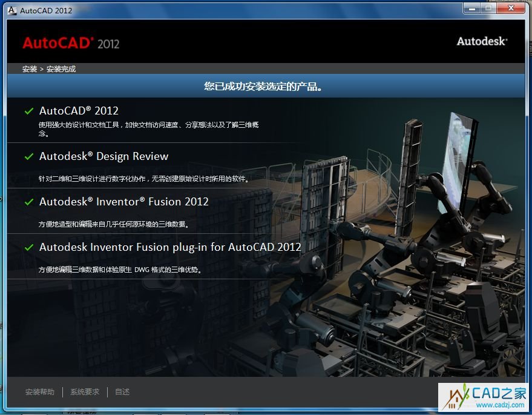The image size is (532, 415).
Task: Click the 安装完成 breadcrumb item
Action: 61,69
